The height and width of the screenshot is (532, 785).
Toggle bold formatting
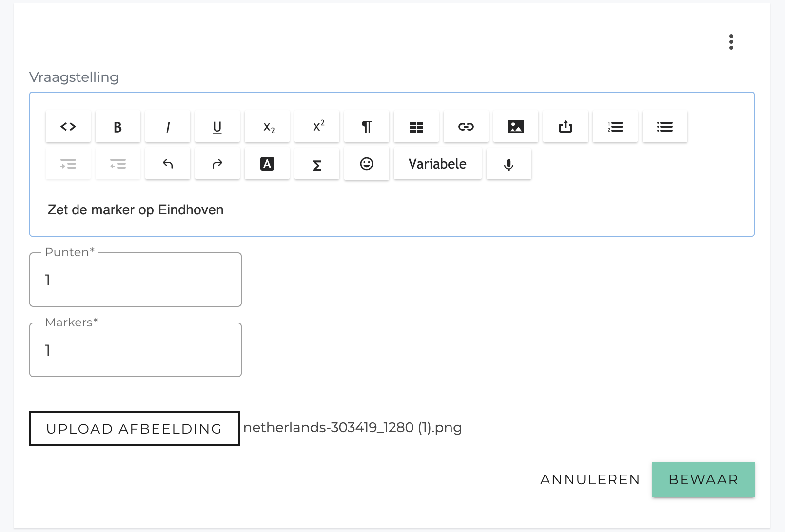click(118, 127)
